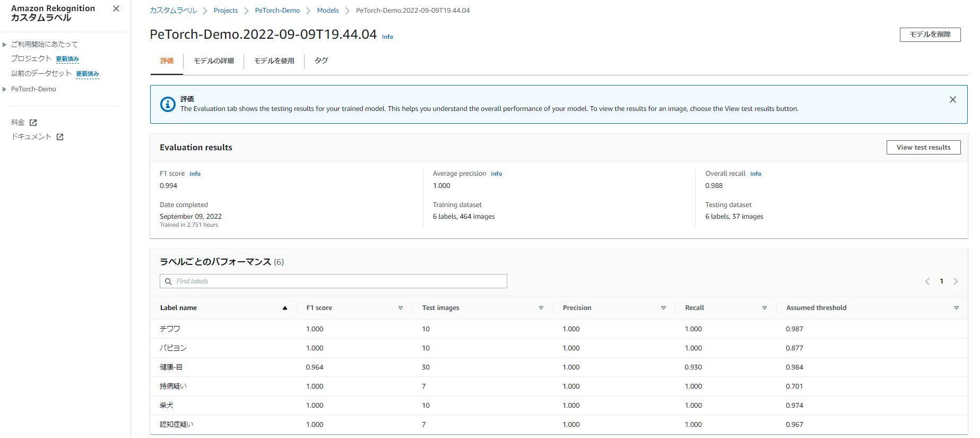Close the Amazon Rekognition sidebar panel

(116, 8)
